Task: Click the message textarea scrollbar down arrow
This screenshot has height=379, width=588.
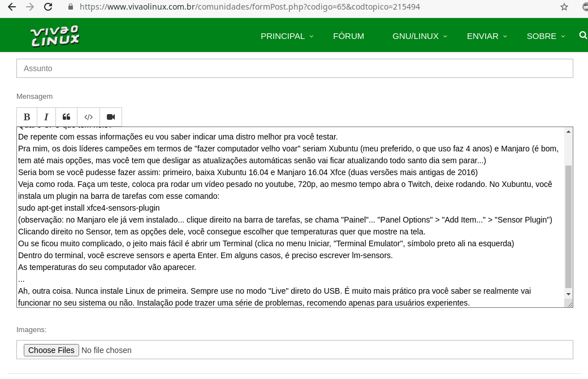Action: [x=569, y=294]
